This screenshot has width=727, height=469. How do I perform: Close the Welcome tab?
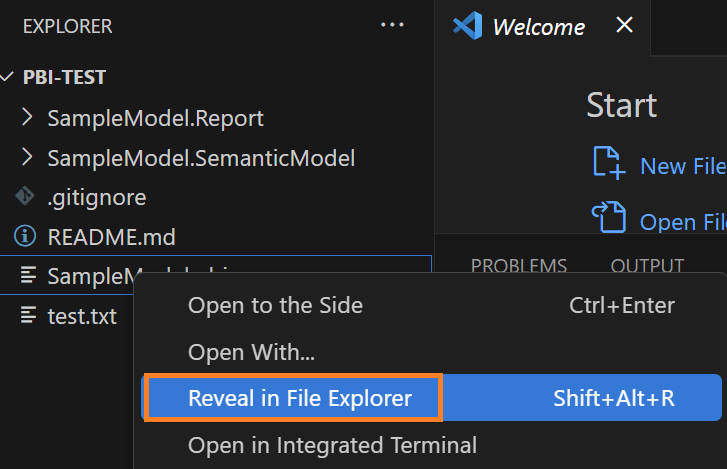click(x=624, y=26)
